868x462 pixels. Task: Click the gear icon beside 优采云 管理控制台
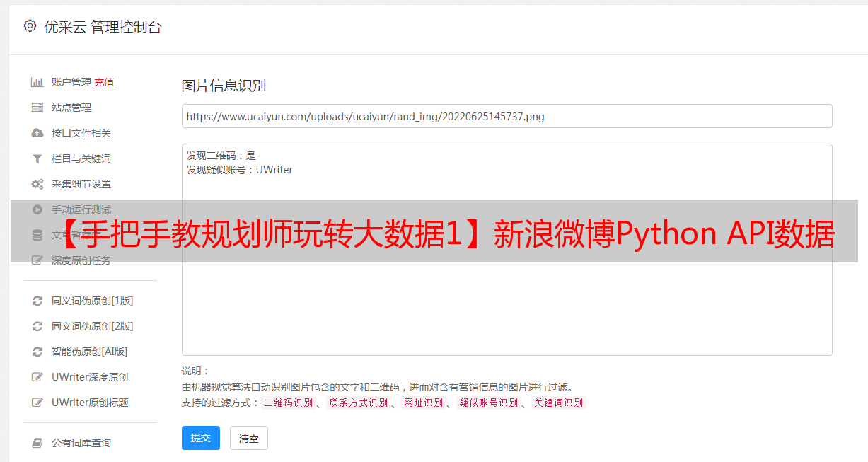pos(30,26)
